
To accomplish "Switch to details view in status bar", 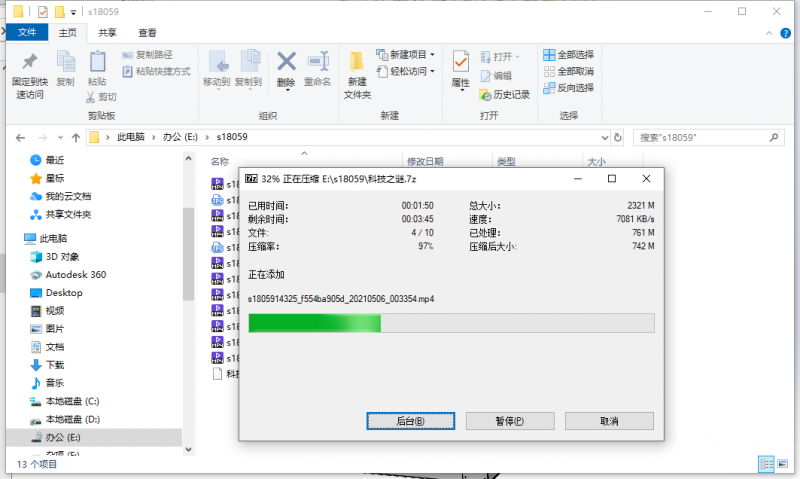I will coord(766,464).
